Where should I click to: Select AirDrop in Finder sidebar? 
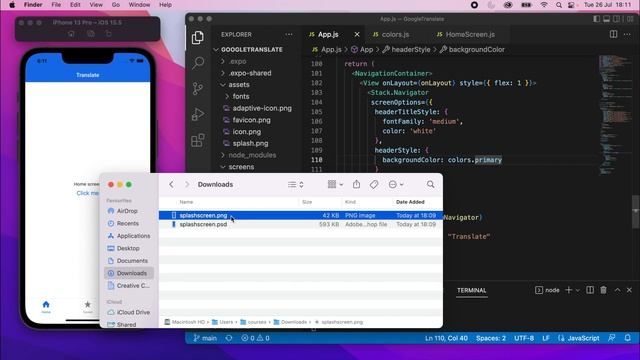click(127, 211)
